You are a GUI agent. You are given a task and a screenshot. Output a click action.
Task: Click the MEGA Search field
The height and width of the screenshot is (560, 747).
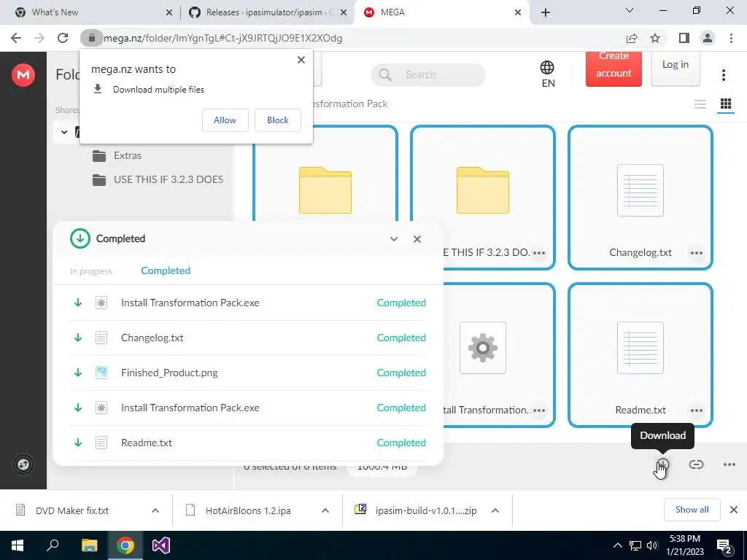(427, 75)
